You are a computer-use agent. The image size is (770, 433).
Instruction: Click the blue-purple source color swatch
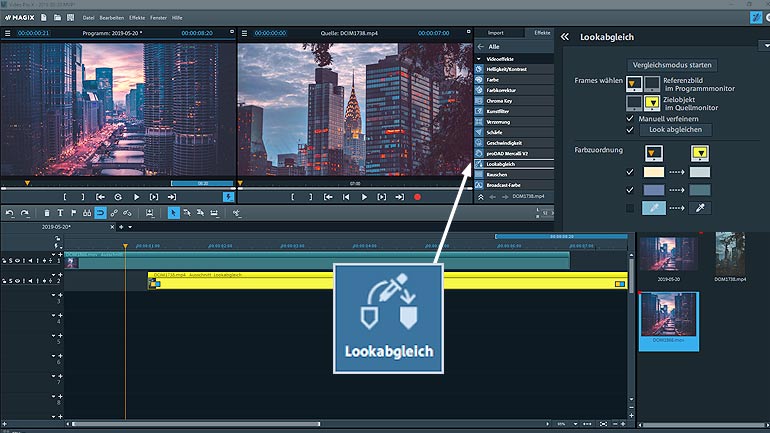654,190
